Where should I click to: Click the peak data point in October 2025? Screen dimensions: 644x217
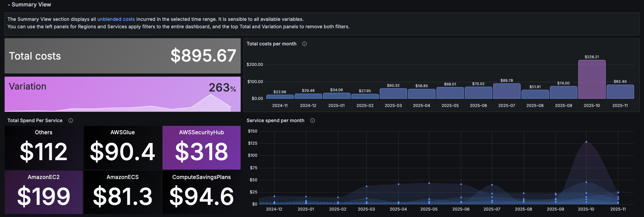coord(586,142)
